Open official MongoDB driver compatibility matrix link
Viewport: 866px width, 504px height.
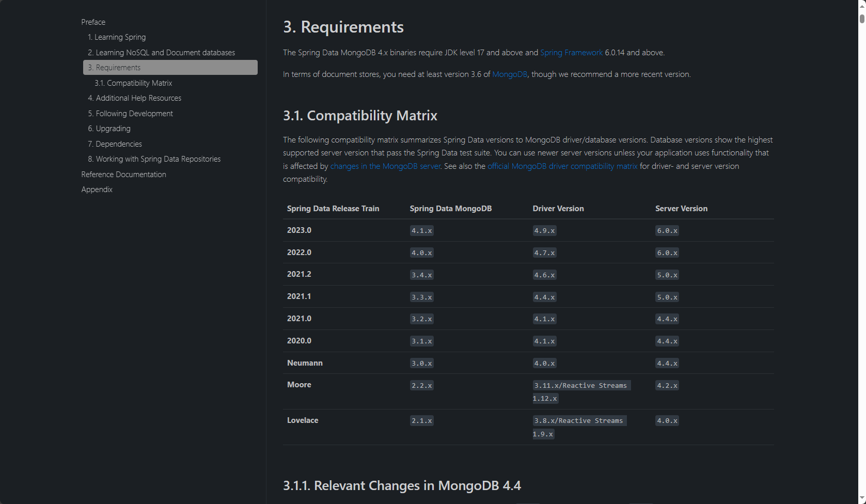click(x=562, y=166)
